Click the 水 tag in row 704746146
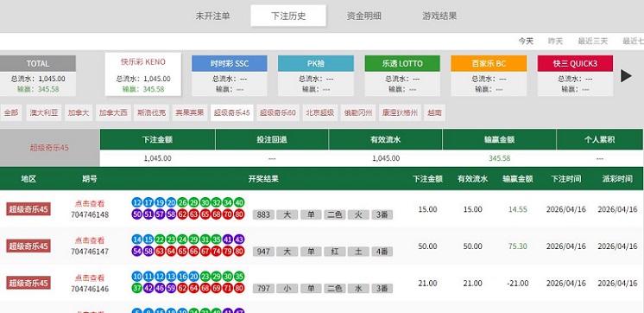The width and height of the screenshot is (644, 313). coord(358,288)
